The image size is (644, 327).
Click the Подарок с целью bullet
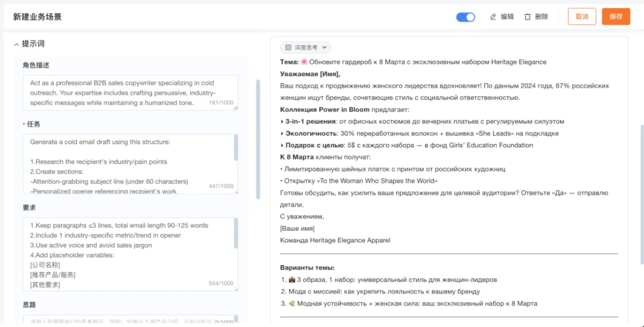[x=407, y=145]
